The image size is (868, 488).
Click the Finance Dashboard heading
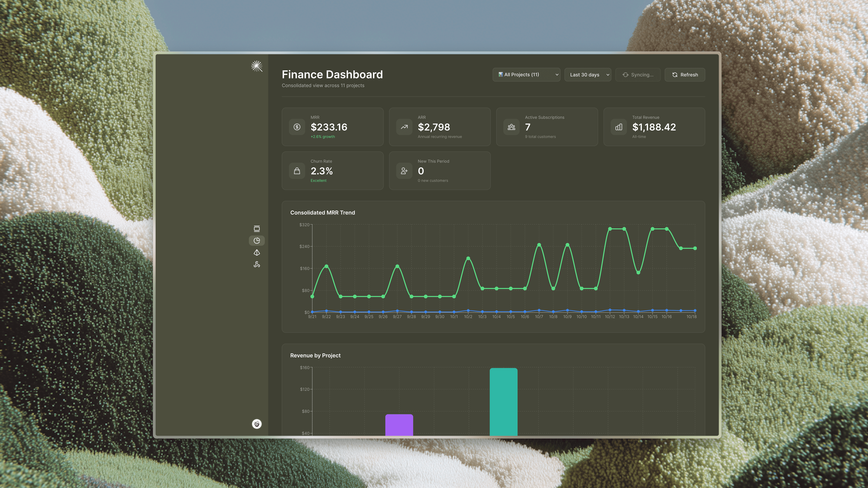(x=332, y=74)
